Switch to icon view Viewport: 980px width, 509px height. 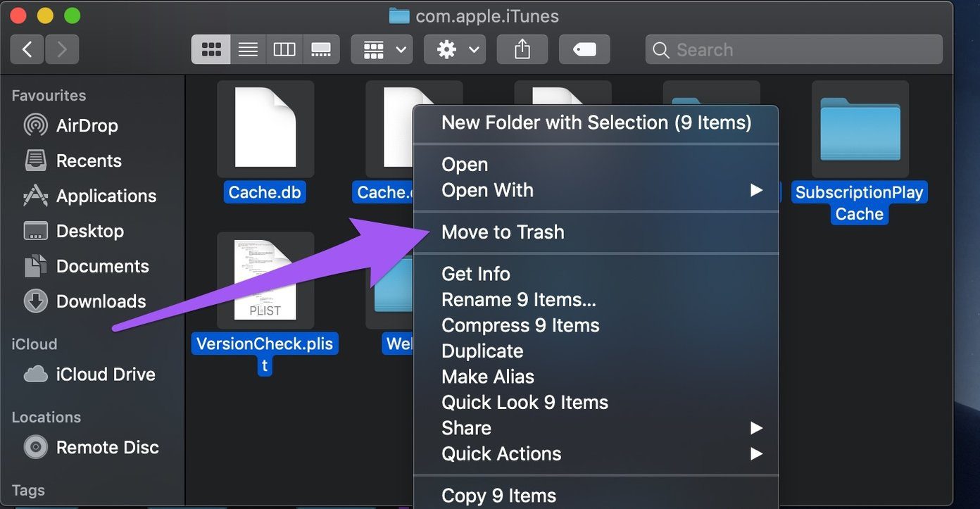tap(211, 49)
